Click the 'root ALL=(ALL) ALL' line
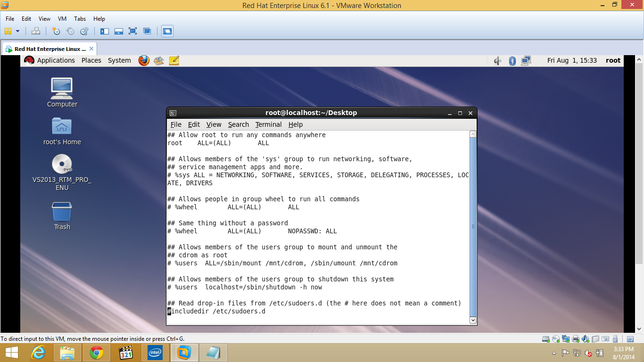 coord(218,143)
